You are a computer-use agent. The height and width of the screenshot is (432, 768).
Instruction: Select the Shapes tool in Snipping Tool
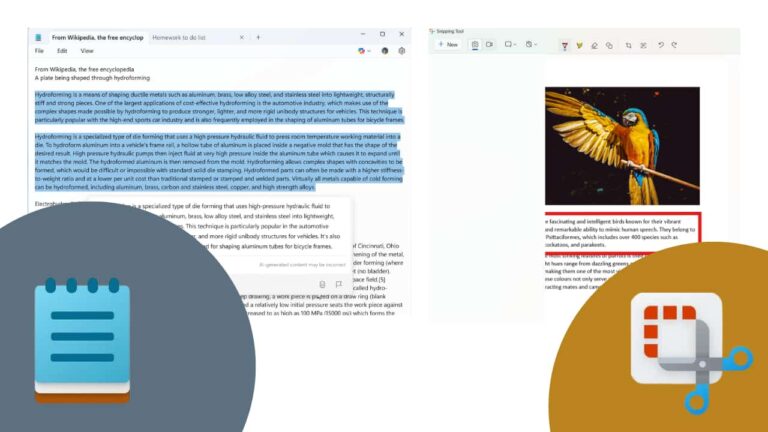point(609,45)
